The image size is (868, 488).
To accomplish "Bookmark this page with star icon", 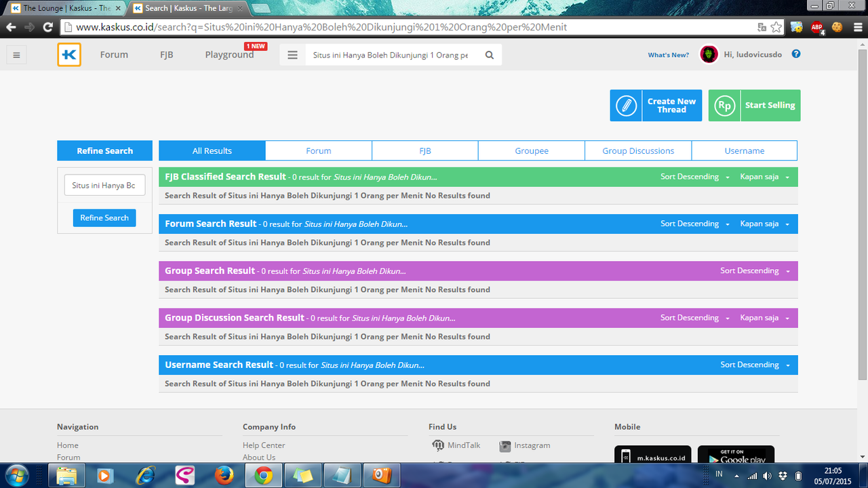I will 776,27.
